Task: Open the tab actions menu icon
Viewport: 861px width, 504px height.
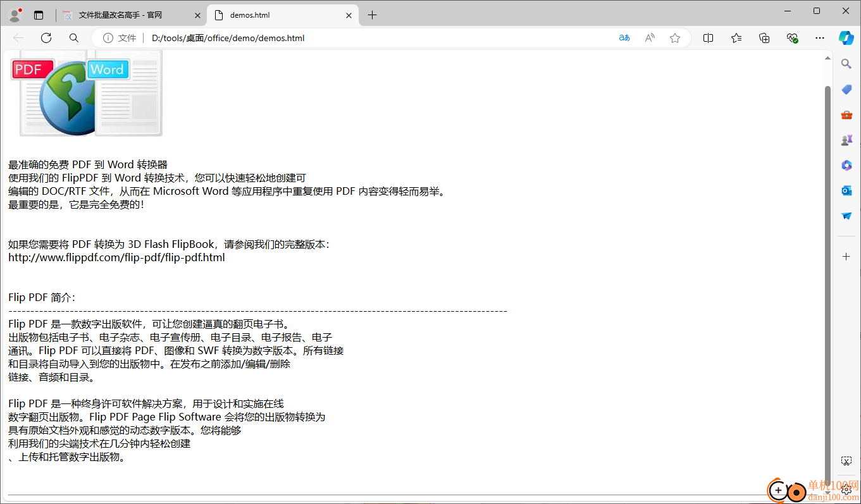Action: click(39, 15)
